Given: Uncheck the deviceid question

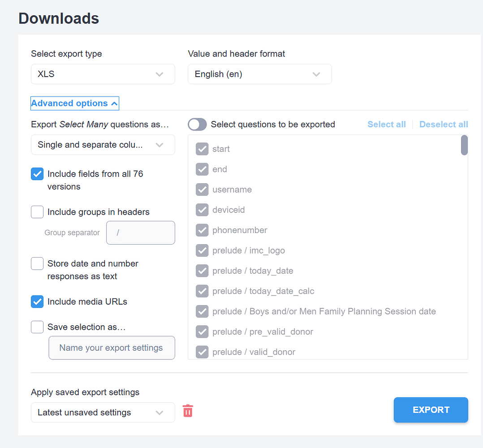Looking at the screenshot, I should 202,210.
